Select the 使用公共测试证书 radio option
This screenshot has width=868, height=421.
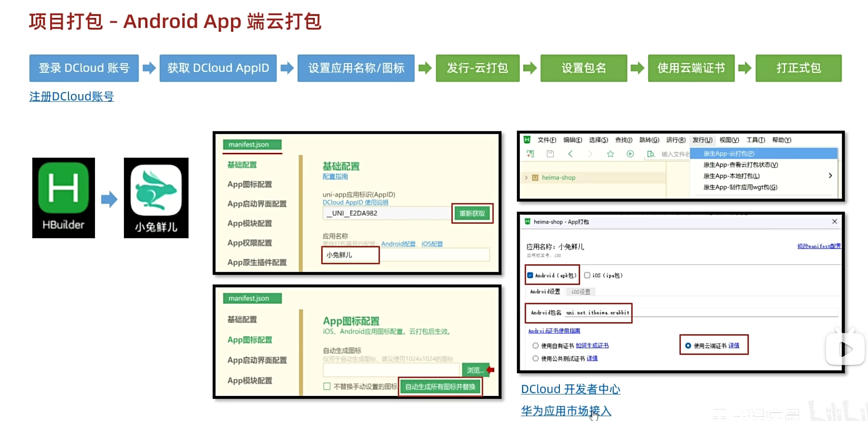coord(535,358)
